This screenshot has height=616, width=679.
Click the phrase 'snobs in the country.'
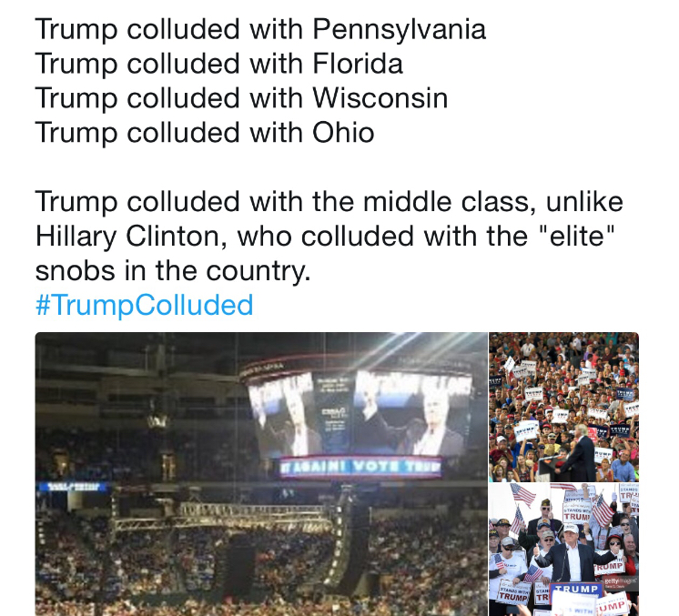point(173,271)
